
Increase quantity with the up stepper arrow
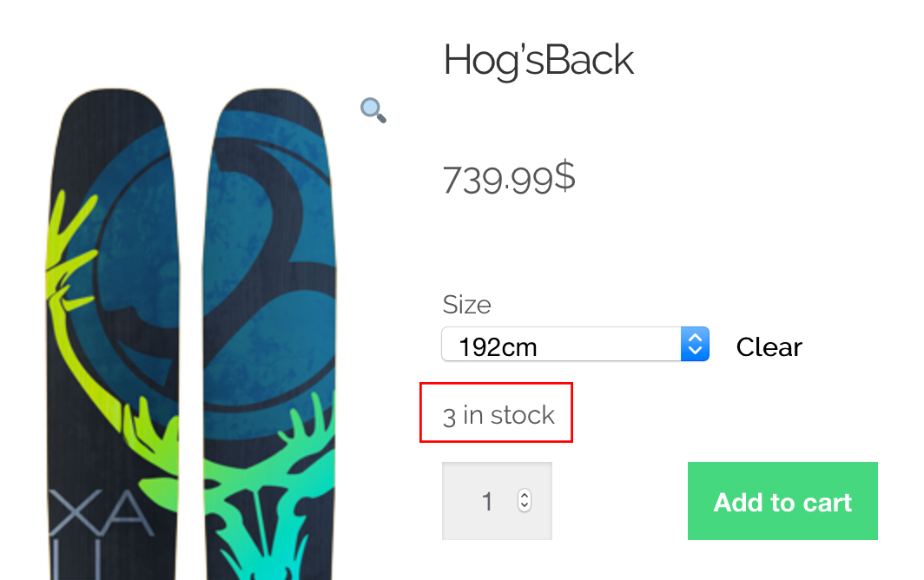pos(525,495)
